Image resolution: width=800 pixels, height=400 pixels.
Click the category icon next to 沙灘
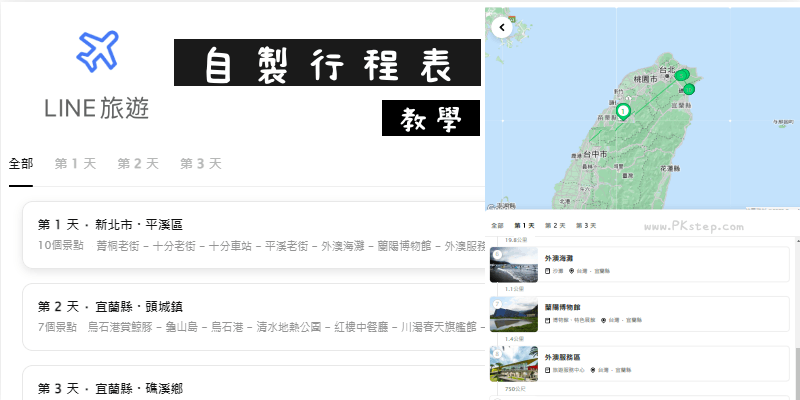[x=547, y=271]
